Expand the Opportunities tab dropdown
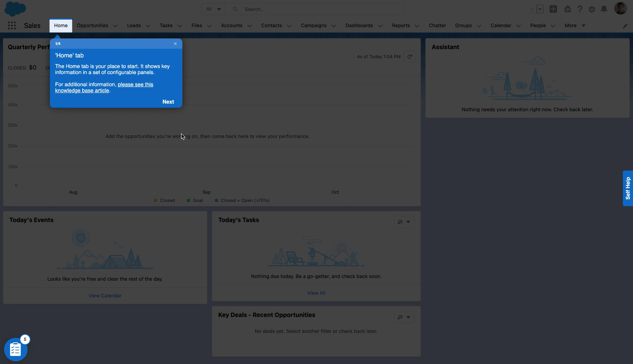The height and width of the screenshot is (364, 633). pos(115,25)
